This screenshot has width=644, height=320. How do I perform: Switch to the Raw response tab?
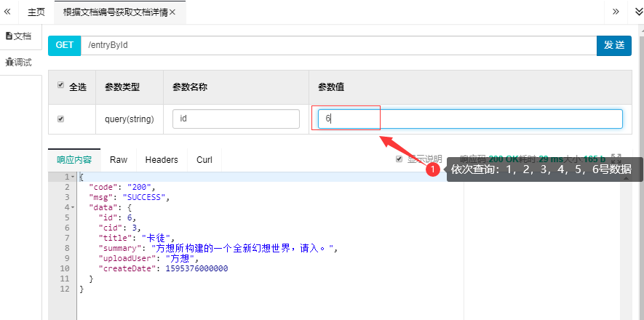(119, 160)
